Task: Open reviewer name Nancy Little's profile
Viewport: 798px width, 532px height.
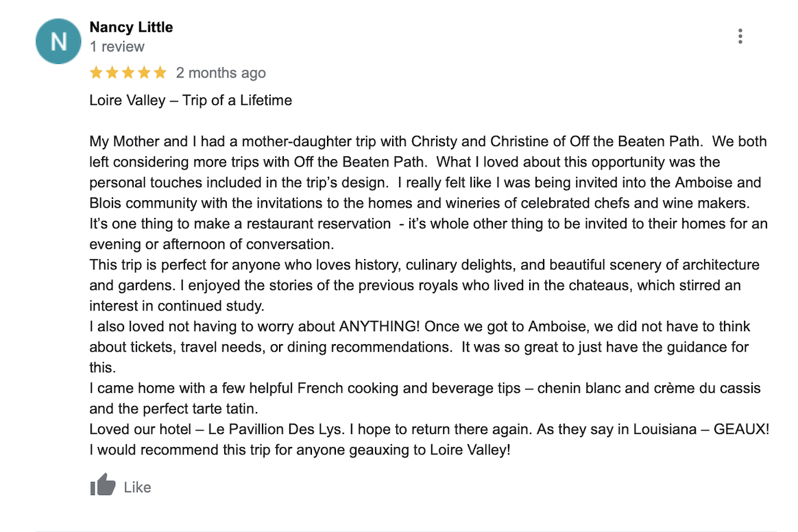Action: [x=132, y=27]
